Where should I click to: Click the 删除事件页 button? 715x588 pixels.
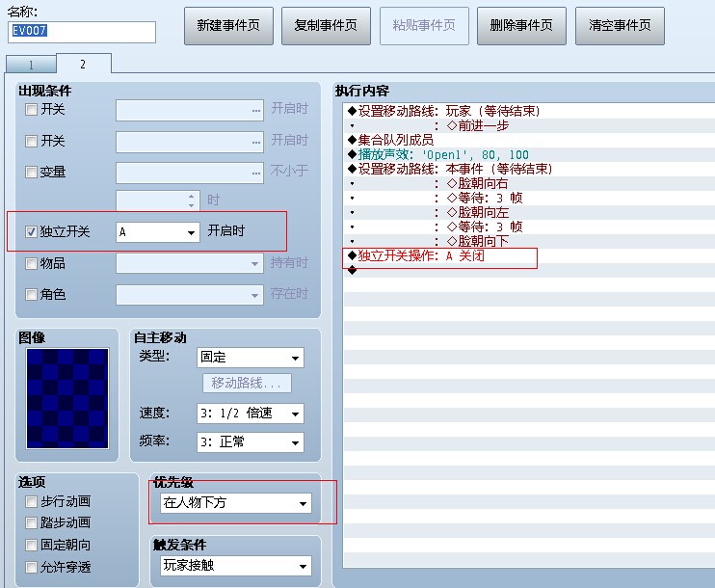[x=521, y=26]
